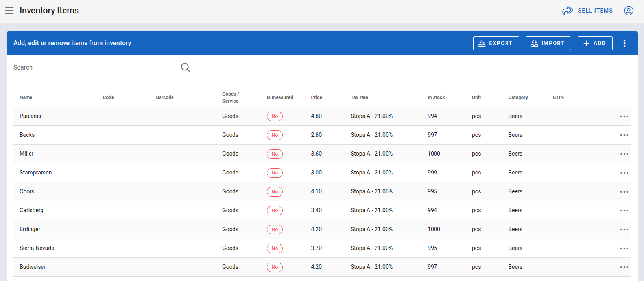Select the Carlsberg item name
The image size is (644, 281).
pos(31,210)
